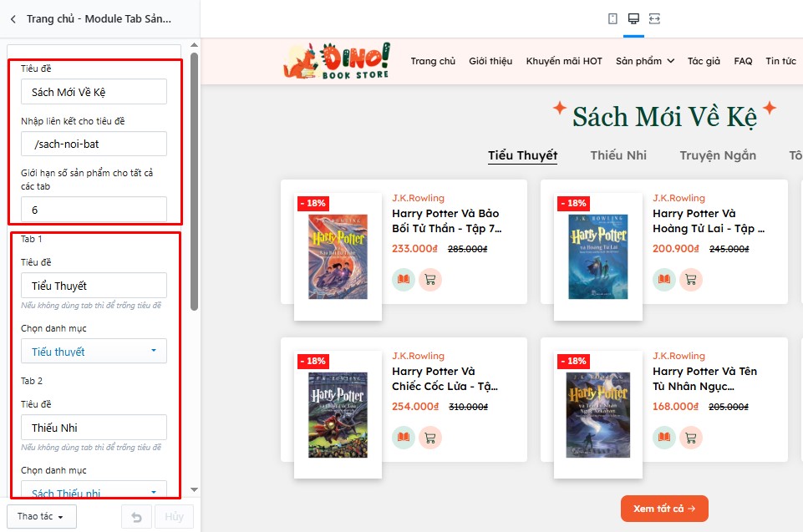
Task: Focus Tab 1 title field Tiểu Thuyết
Action: [x=94, y=285]
